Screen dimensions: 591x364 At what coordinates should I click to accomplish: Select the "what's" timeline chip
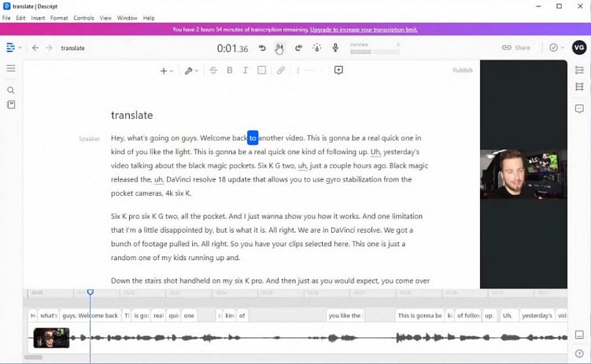pos(49,315)
